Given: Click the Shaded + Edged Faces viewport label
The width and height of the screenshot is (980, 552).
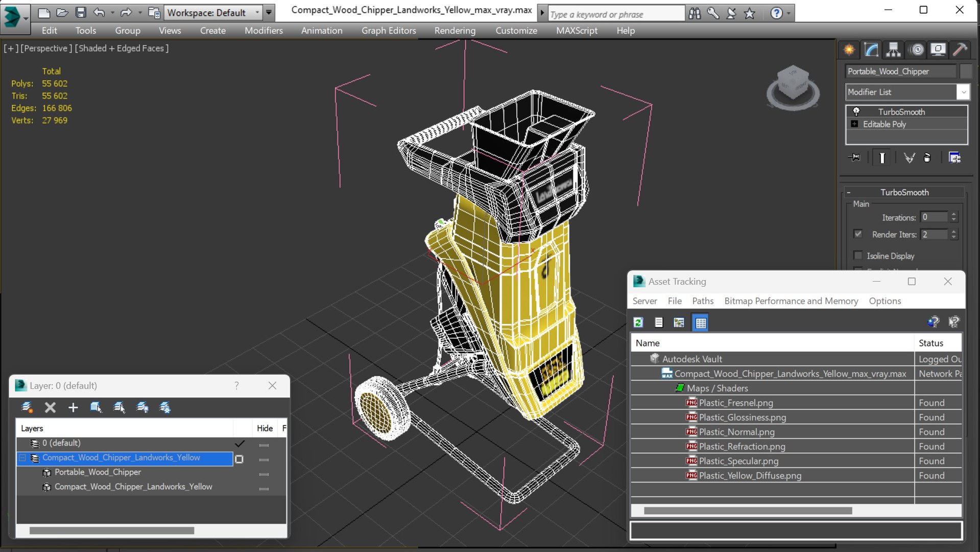Looking at the screenshot, I should tap(122, 48).
